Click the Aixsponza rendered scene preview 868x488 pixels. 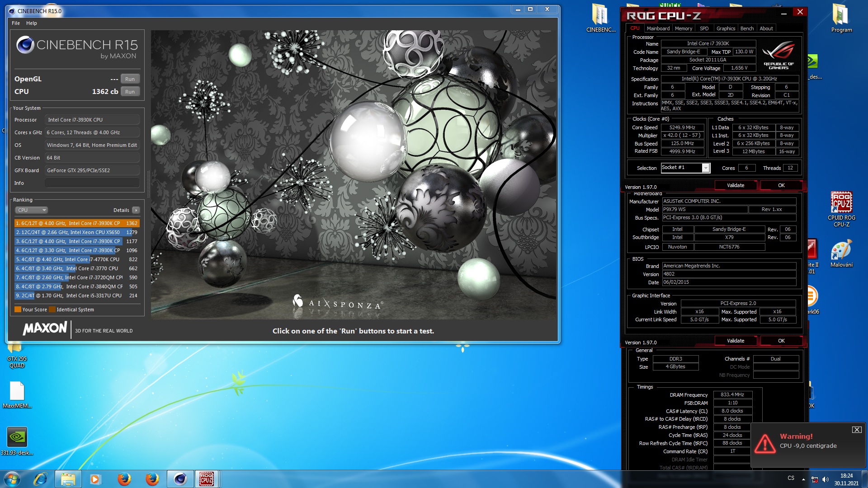(354, 175)
